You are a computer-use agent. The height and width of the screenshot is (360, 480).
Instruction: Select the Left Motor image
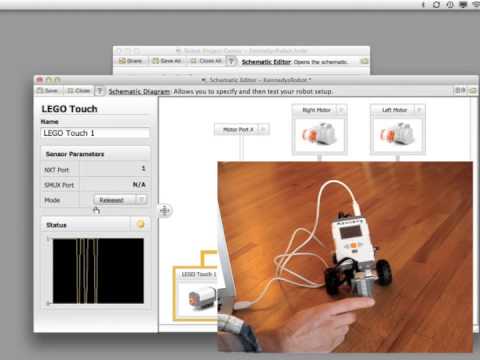398,134
